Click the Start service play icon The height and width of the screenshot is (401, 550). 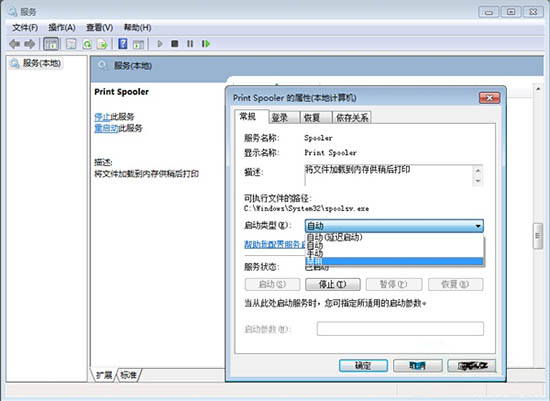(x=160, y=44)
